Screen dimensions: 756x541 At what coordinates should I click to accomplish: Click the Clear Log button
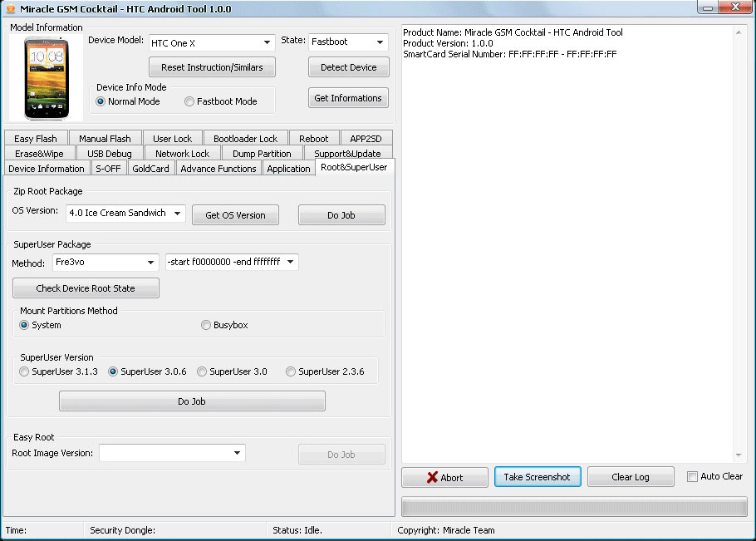631,476
